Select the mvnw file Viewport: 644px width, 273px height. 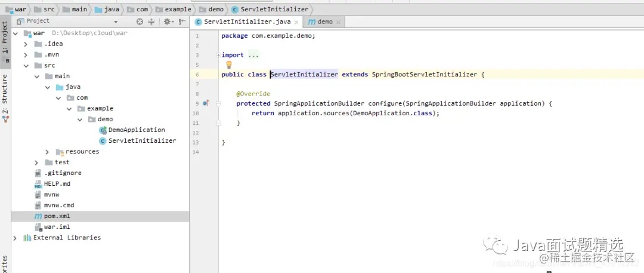[x=47, y=194]
